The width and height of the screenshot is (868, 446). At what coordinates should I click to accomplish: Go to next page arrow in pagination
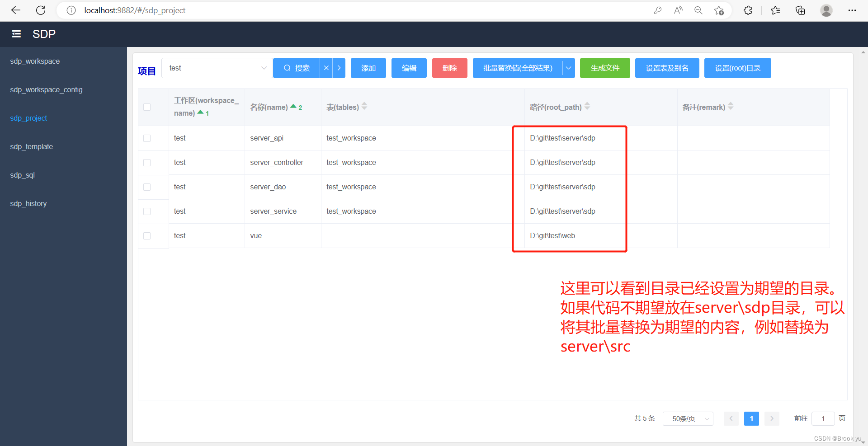[772, 418]
